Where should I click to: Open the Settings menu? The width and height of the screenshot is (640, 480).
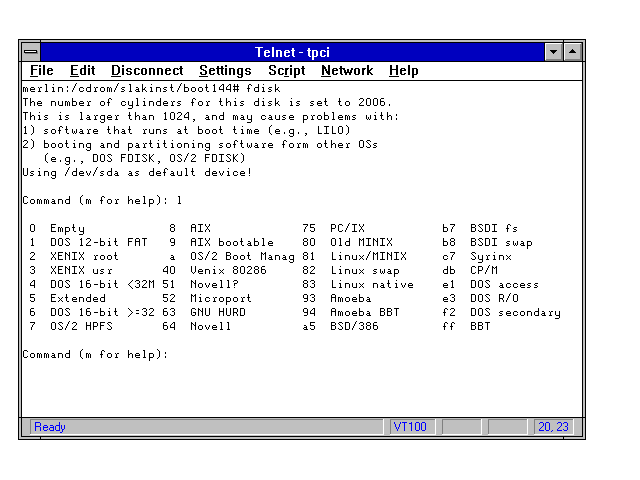point(225,71)
